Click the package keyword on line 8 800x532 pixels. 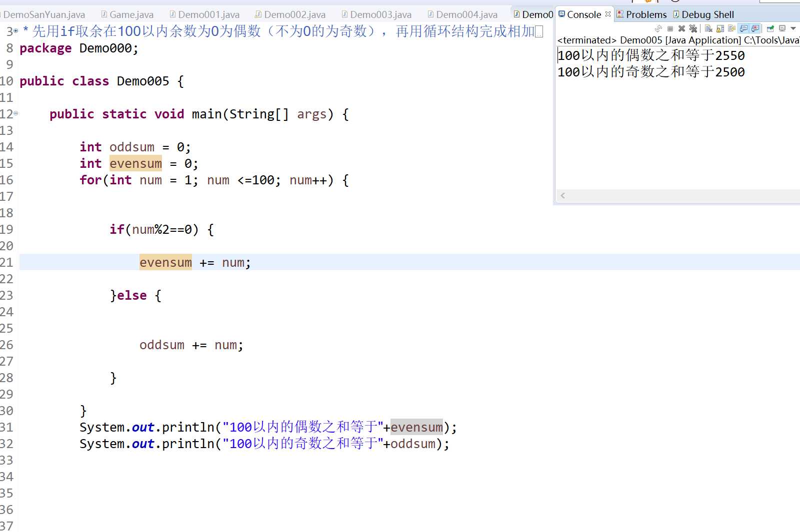(x=45, y=48)
